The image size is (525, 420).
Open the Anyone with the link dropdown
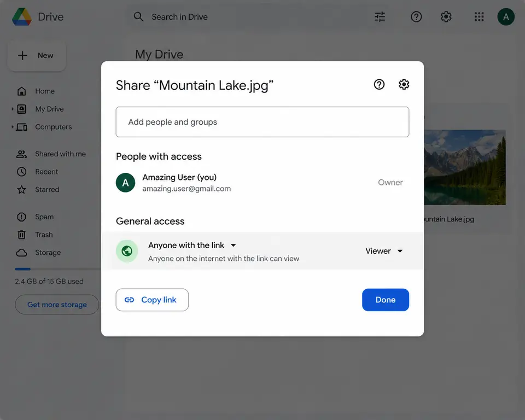(192, 246)
